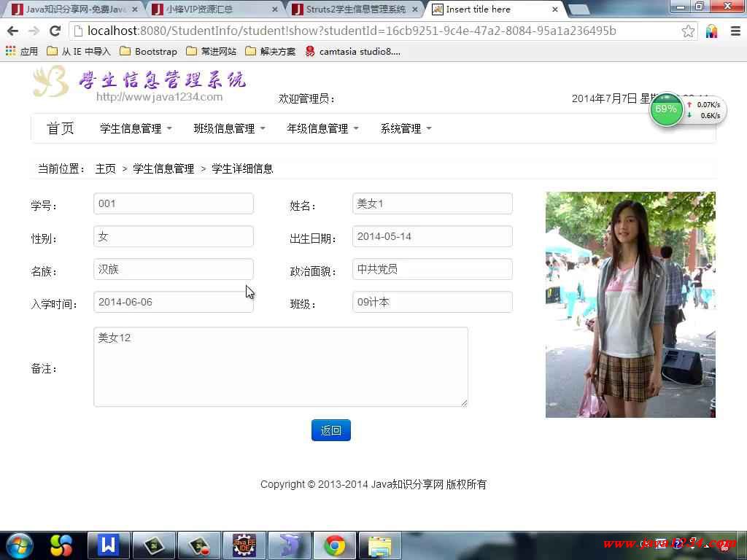This screenshot has height=560, width=747.
Task: Close the 小锋VIP资源汇总 tab
Action: point(275,9)
